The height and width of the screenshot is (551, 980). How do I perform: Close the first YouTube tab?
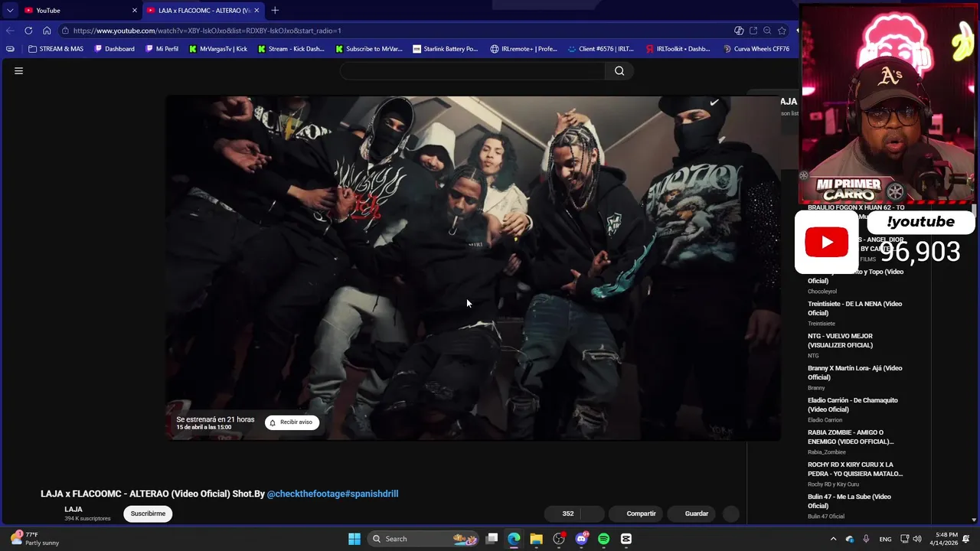(135, 10)
